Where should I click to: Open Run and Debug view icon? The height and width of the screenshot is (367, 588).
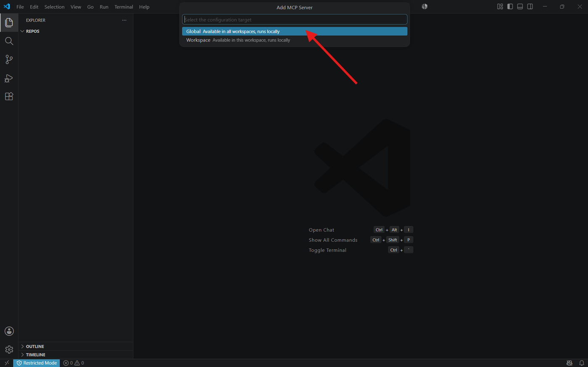point(9,78)
